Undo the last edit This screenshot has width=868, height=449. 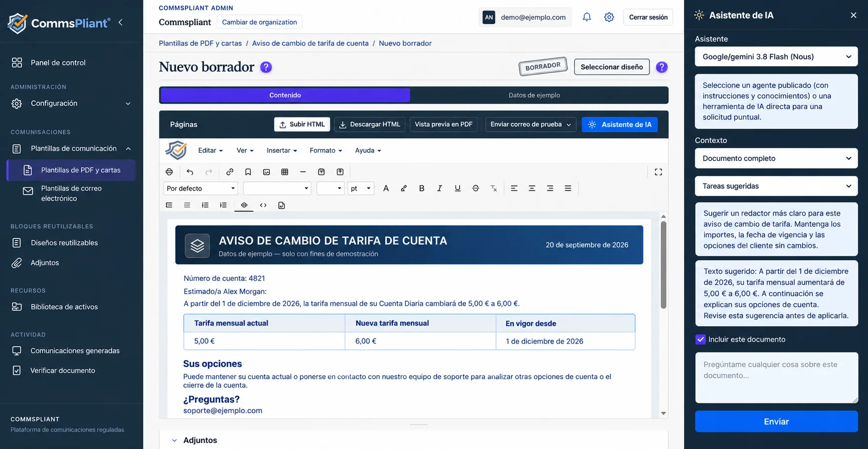tap(190, 172)
